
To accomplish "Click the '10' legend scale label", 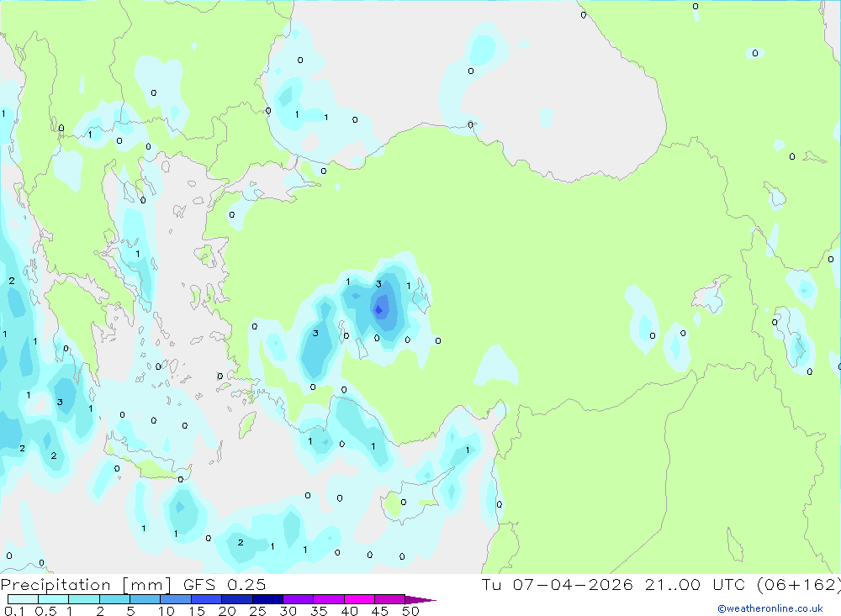I will (167, 611).
